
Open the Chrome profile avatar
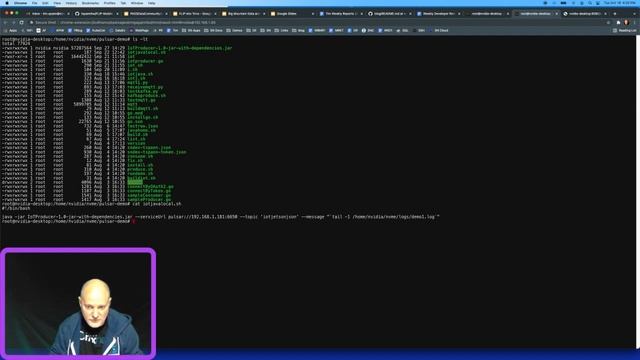[x=626, y=22]
